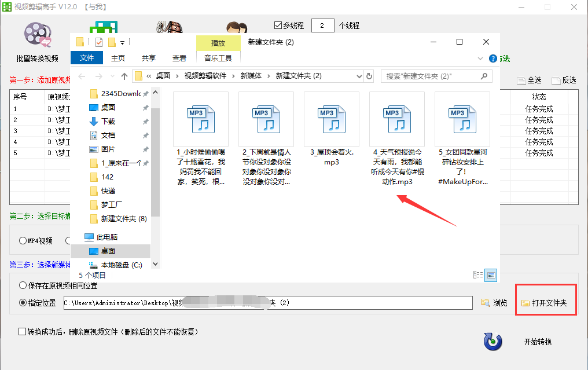588x370 pixels.
Task: Click the navigation pane scroll-down arrow
Action: coord(156,264)
